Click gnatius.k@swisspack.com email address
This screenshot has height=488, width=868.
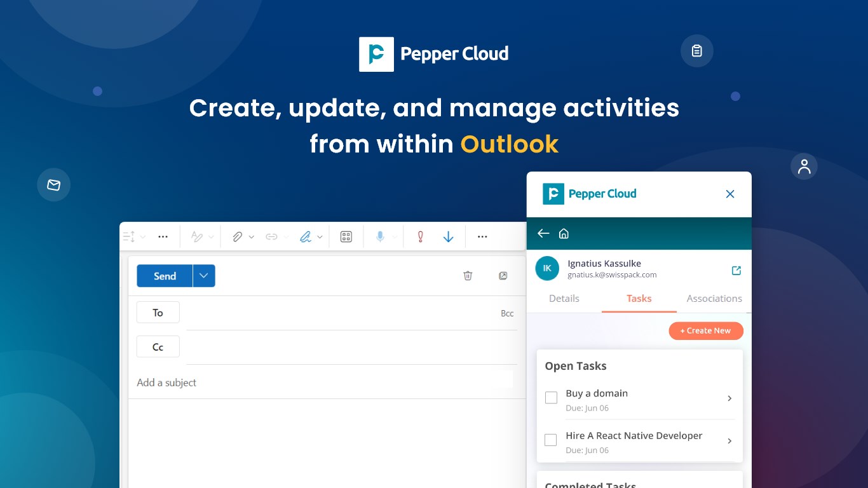coord(612,275)
